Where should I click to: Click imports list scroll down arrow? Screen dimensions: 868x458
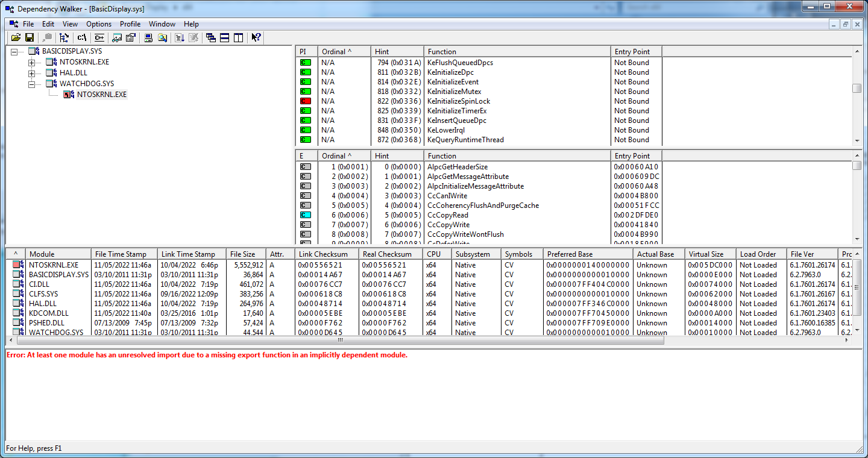click(857, 141)
